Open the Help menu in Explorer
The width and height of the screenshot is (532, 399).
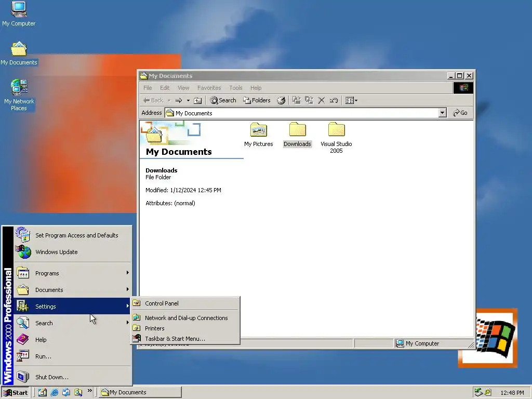point(256,88)
